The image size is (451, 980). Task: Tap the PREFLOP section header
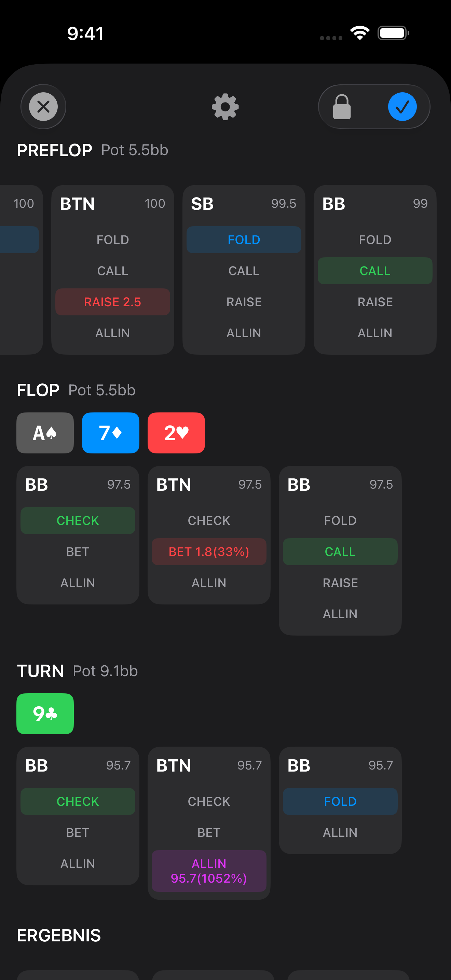(54, 150)
